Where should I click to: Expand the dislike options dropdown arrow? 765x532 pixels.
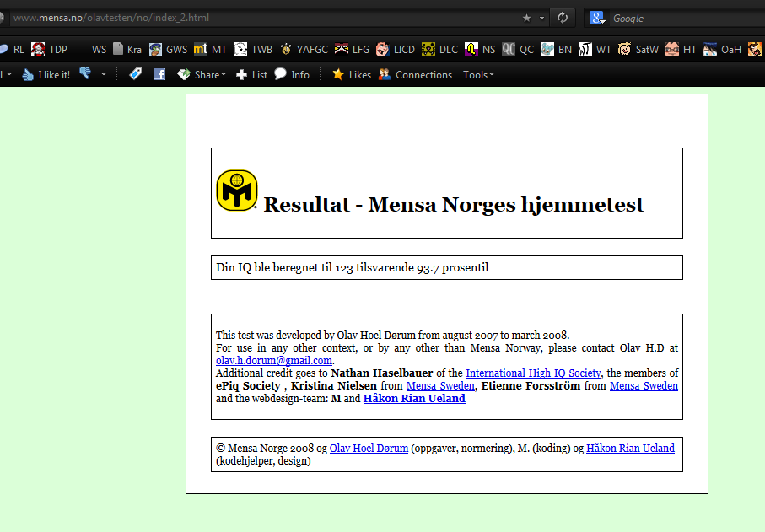tap(104, 74)
